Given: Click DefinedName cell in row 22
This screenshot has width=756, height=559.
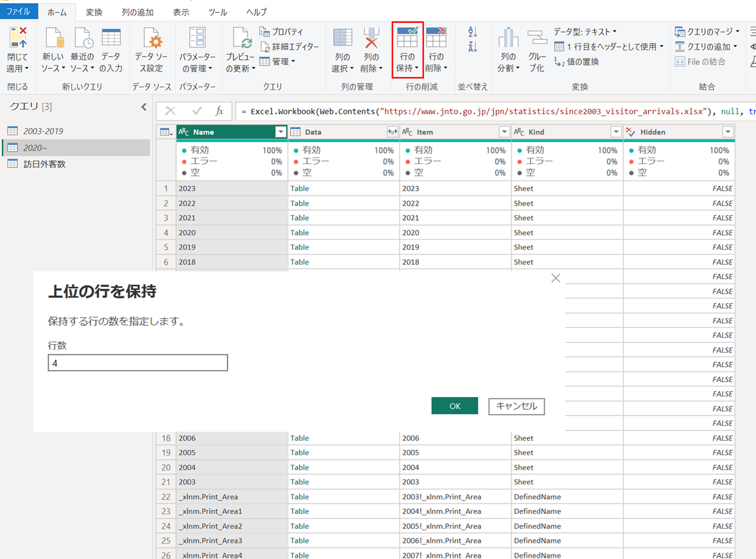Looking at the screenshot, I should pyautogui.click(x=567, y=496).
